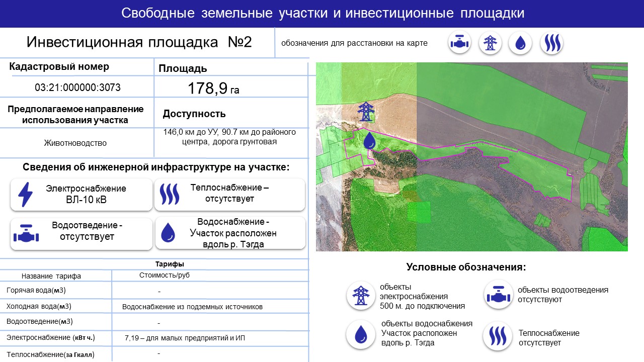Click Сведения об инженерной инфраструктуре heading
The width and height of the screenshot is (644, 362).
[x=156, y=167]
